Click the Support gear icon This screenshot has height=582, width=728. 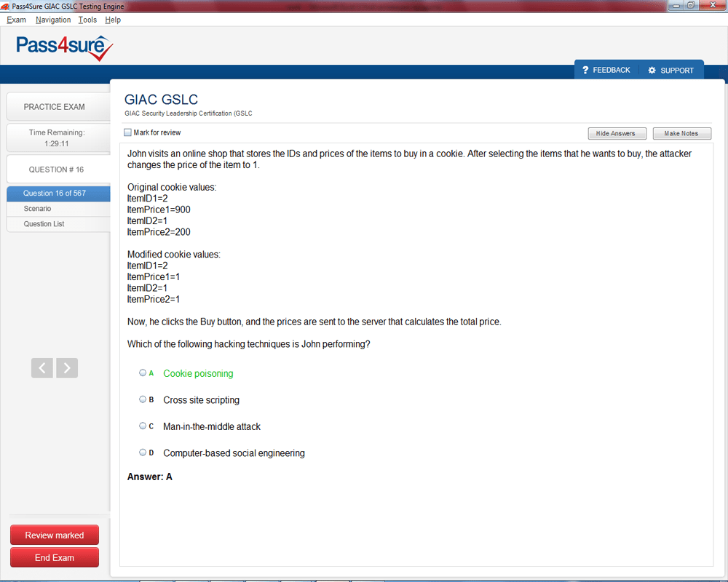click(652, 71)
